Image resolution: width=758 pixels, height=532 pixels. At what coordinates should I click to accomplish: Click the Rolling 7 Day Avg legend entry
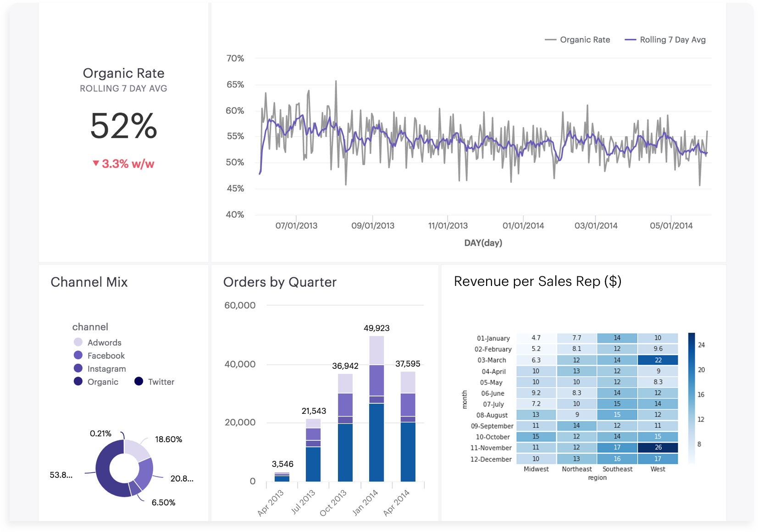click(x=665, y=40)
